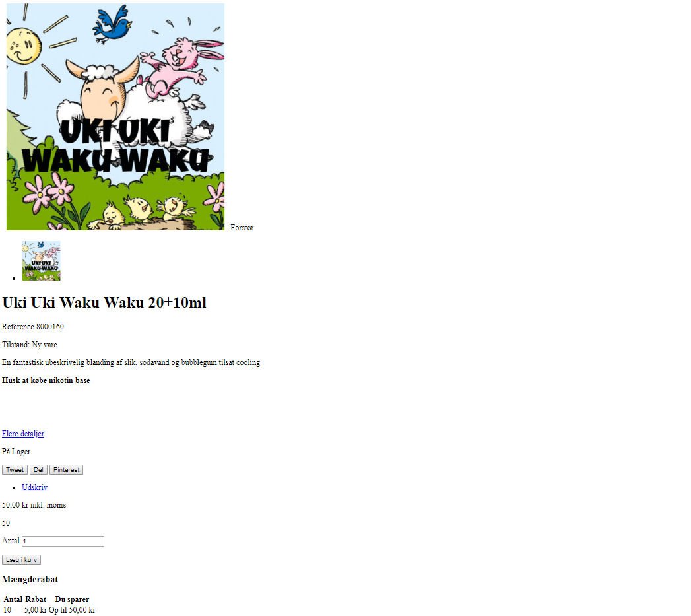Viewport: 691px width, 616px height.
Task: Click the Forstør enlarge label
Action: 242,228
